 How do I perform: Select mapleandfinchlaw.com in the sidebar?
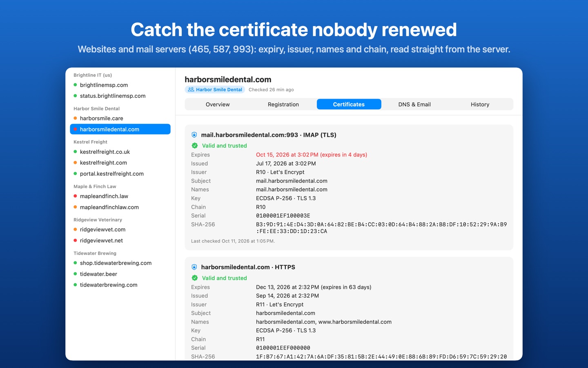point(120,207)
